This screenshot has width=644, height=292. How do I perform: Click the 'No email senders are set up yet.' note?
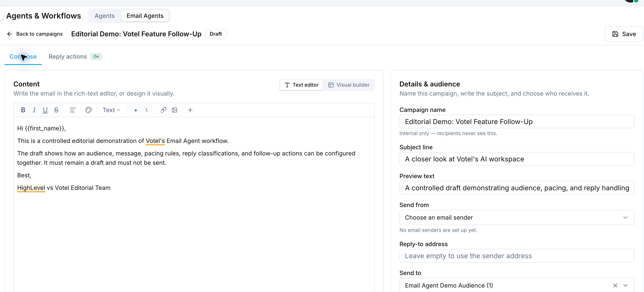[x=438, y=230]
